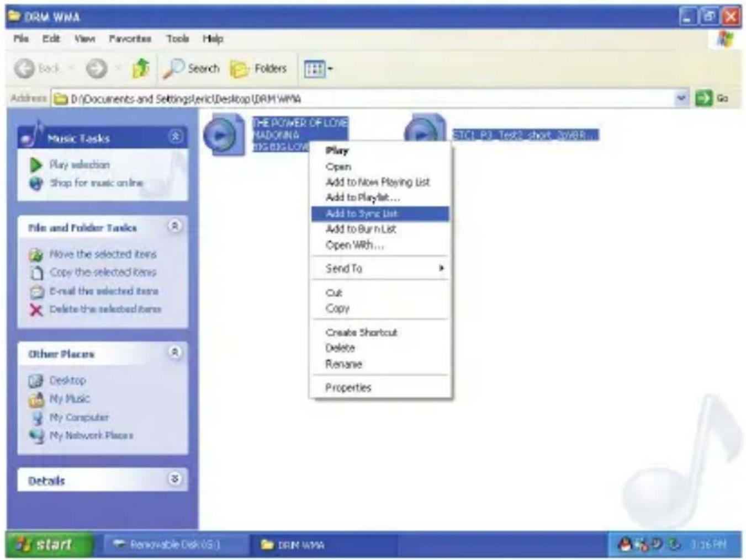Click the My Music folder icon
The height and width of the screenshot is (560, 746).
[x=36, y=399]
